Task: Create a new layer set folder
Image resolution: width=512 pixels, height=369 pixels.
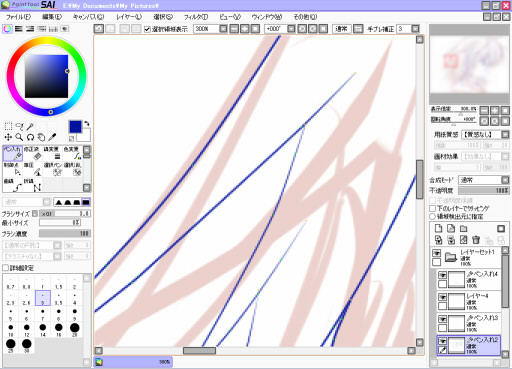Action: pos(464,228)
